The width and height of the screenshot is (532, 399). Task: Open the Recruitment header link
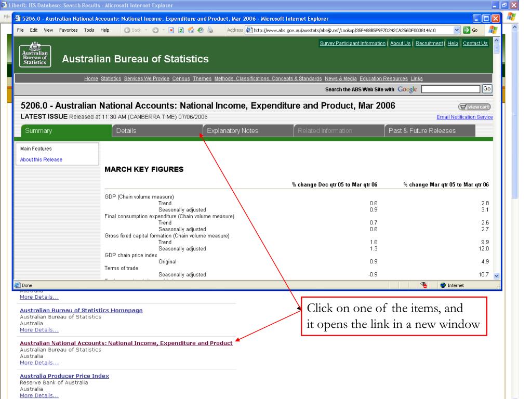pyautogui.click(x=429, y=43)
